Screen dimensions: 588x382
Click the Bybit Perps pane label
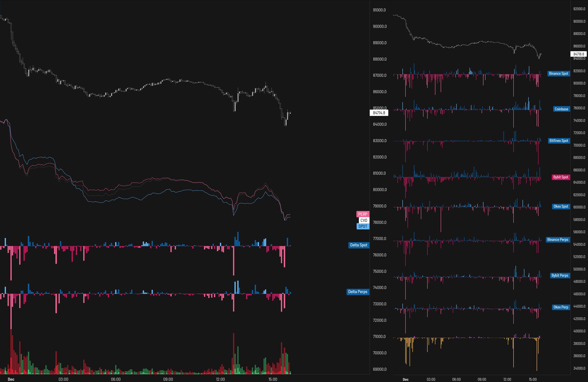click(560, 275)
